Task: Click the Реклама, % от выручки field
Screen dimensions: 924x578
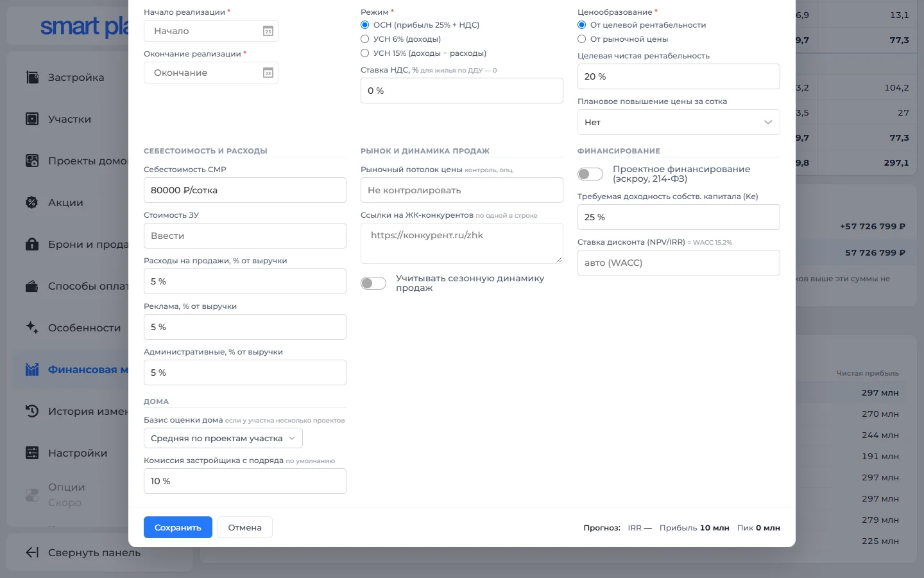Action: (245, 327)
